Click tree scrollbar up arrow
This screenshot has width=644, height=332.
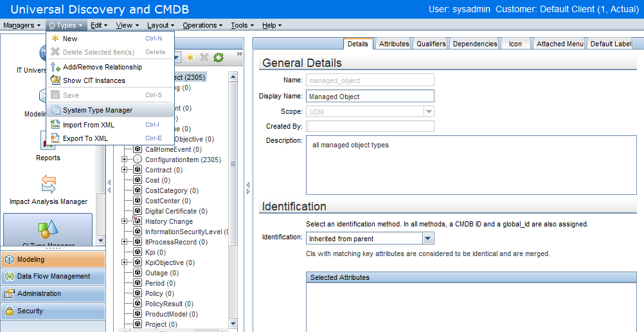[x=233, y=77]
